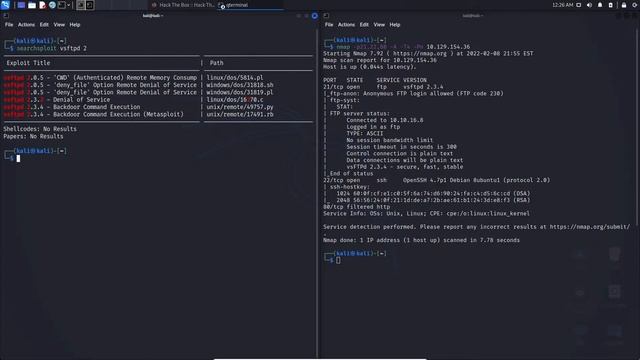Click 'unix/remote/17491.rb' path text
The image size is (640, 360).
point(240,114)
